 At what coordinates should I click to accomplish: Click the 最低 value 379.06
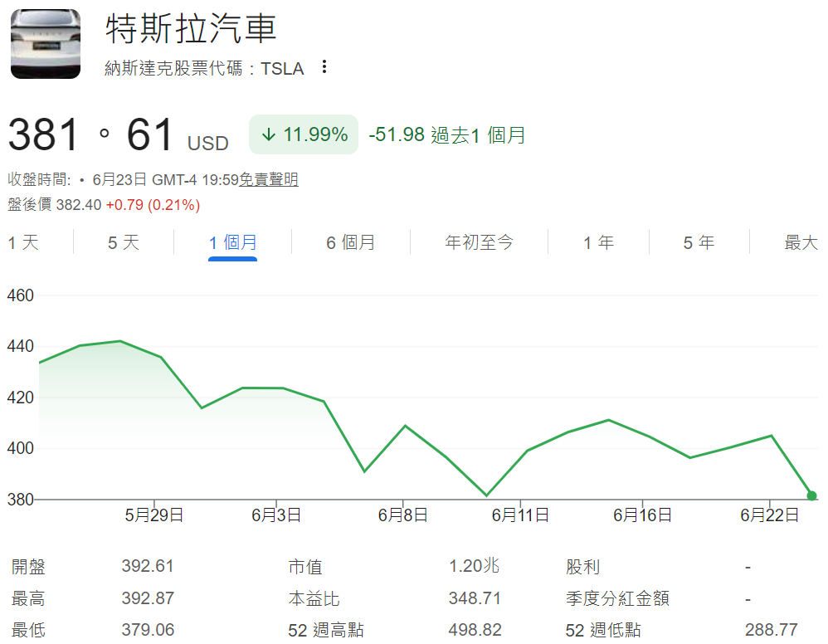pos(148,630)
